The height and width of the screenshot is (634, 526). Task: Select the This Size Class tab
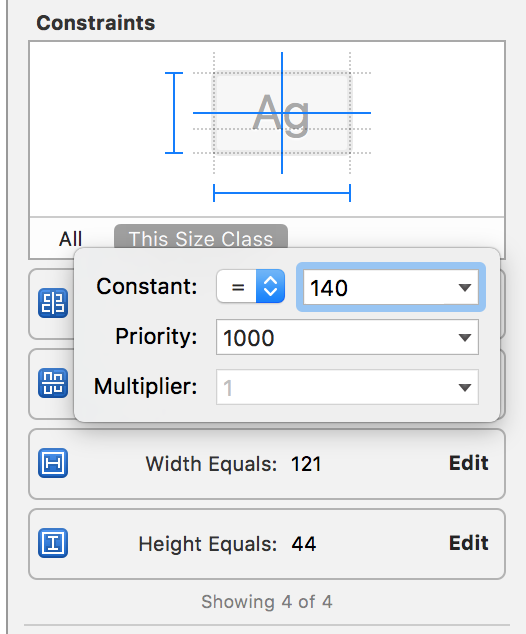[201, 238]
